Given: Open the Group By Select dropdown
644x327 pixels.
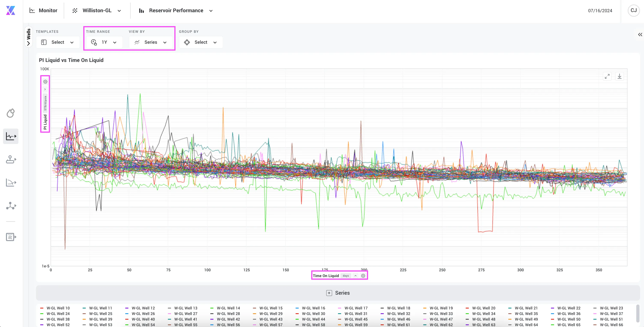Looking at the screenshot, I should (x=201, y=42).
